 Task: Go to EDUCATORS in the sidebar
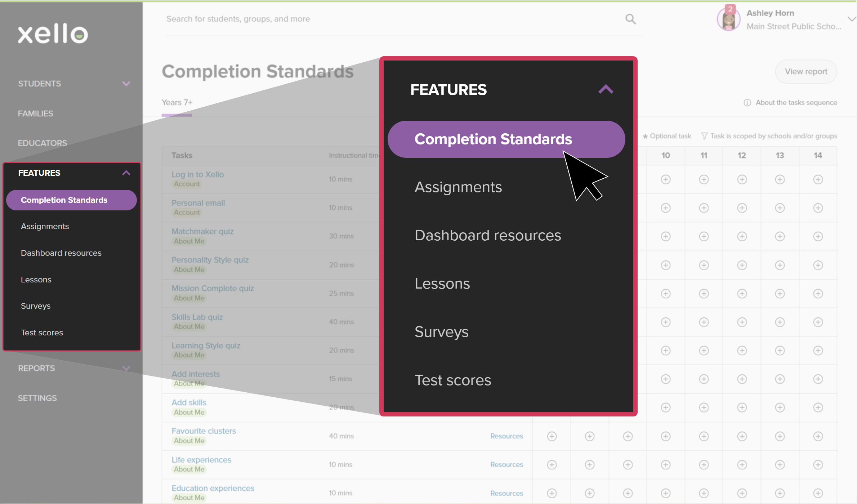pos(43,143)
